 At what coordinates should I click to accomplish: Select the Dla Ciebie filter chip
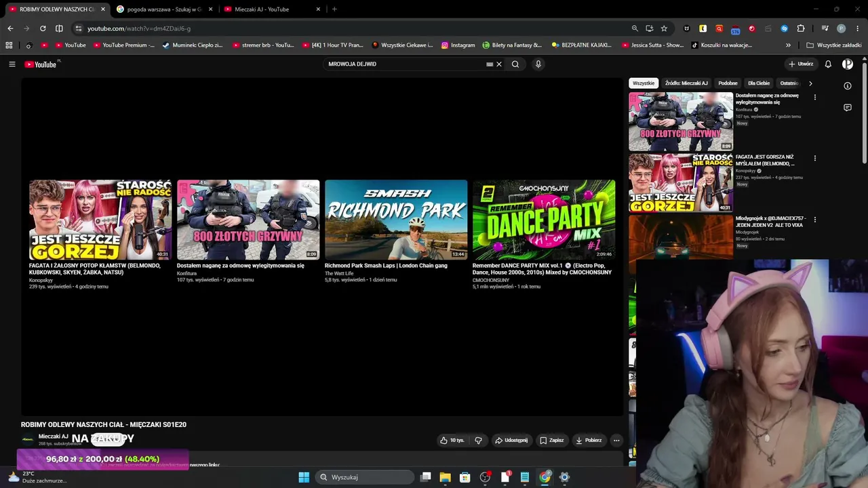pyautogui.click(x=759, y=83)
